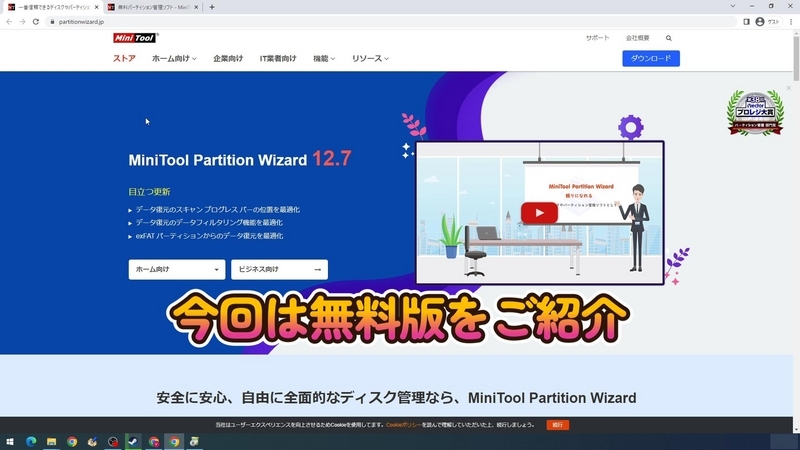Click the taskbar show desktop area
The width and height of the screenshot is (800, 450).
(x=798, y=441)
